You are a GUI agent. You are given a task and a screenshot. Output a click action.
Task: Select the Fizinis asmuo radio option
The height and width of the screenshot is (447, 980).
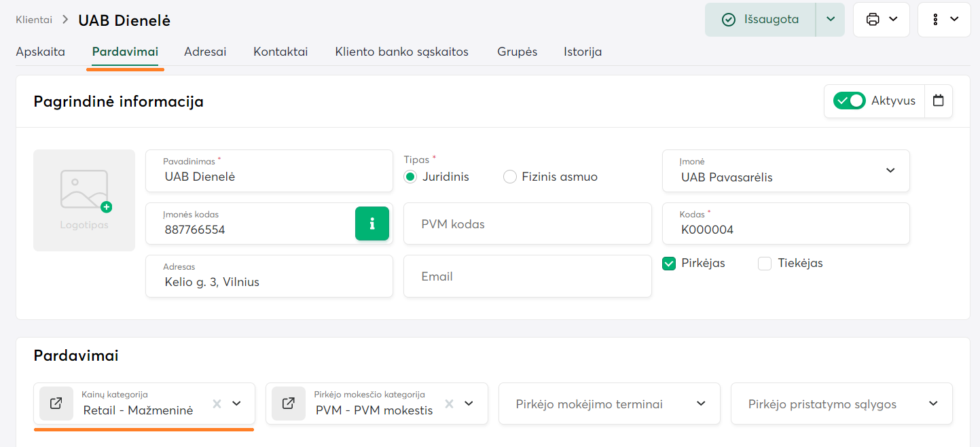pyautogui.click(x=510, y=177)
